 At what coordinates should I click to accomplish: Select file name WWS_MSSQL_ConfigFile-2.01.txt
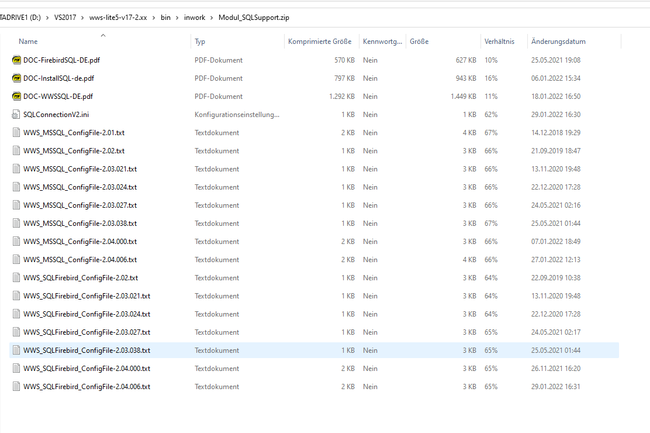coord(74,133)
